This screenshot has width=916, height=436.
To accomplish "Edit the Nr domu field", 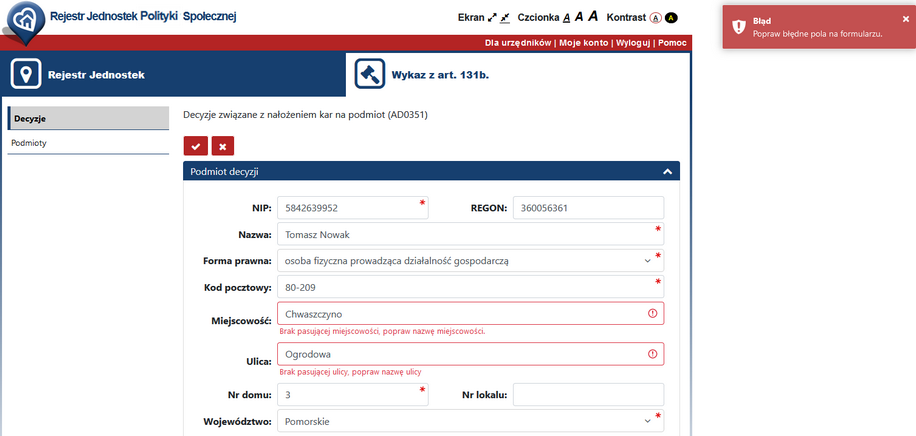I will coord(353,395).
